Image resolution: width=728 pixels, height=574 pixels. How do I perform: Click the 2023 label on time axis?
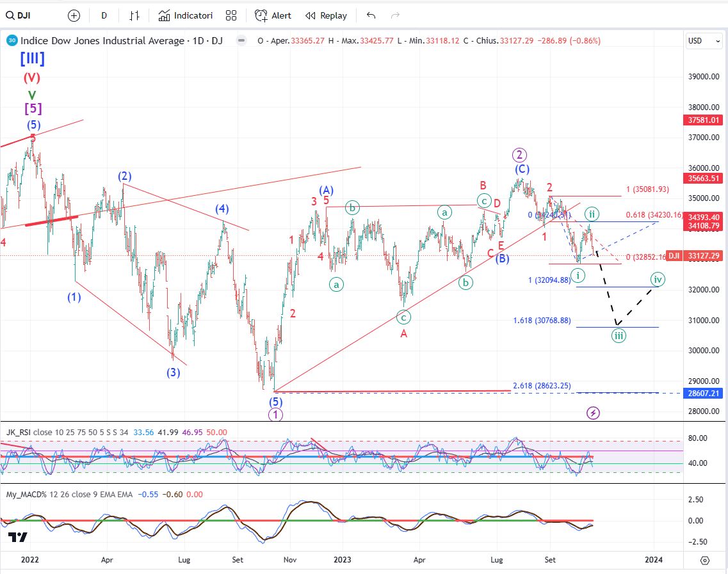342,560
